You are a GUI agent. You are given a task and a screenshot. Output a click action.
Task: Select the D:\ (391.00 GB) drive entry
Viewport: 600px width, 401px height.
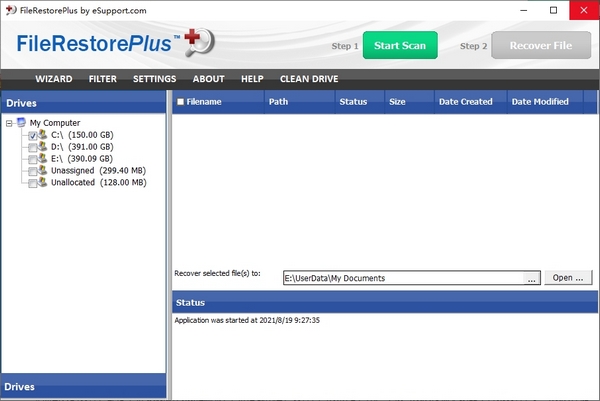pos(82,147)
